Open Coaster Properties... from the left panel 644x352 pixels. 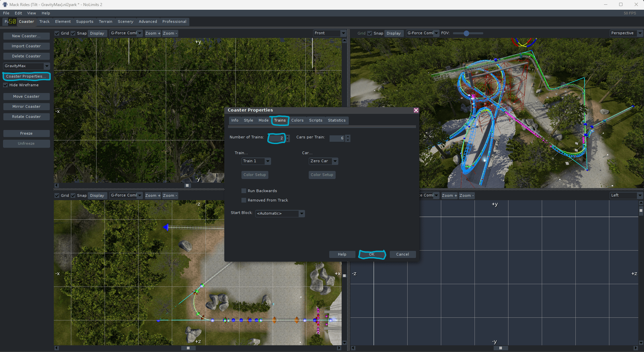point(27,76)
